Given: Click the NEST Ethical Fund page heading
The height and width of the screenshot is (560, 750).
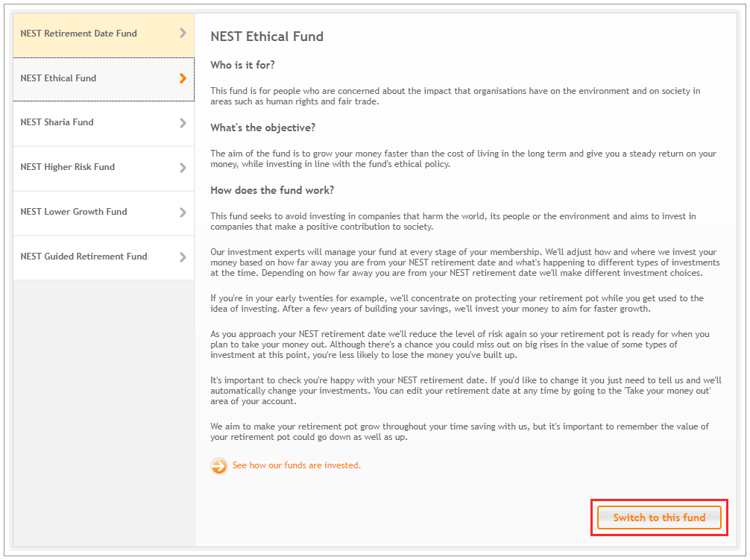Looking at the screenshot, I should (267, 36).
